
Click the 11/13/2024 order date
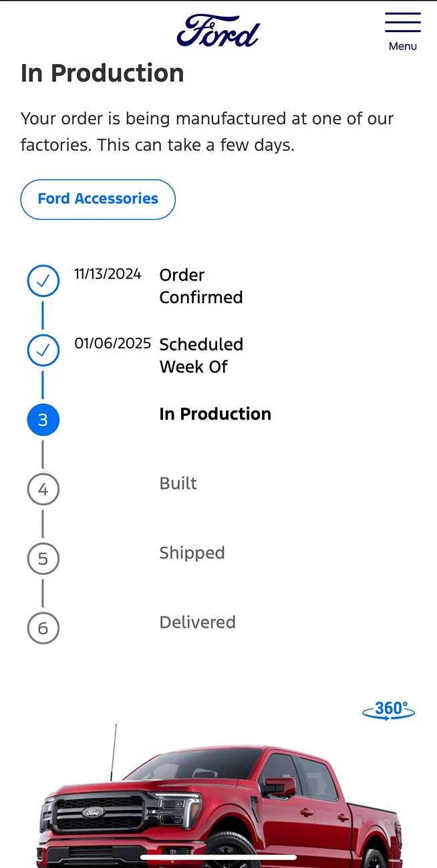(x=108, y=274)
